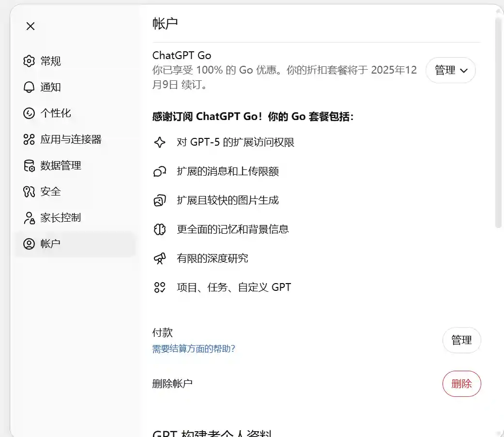
Task: Click the X to close settings
Action: tap(30, 26)
